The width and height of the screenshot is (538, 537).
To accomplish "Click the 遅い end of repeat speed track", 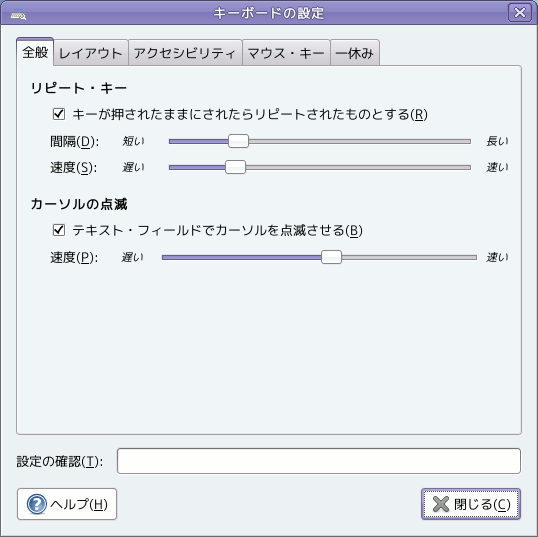I will (173, 167).
